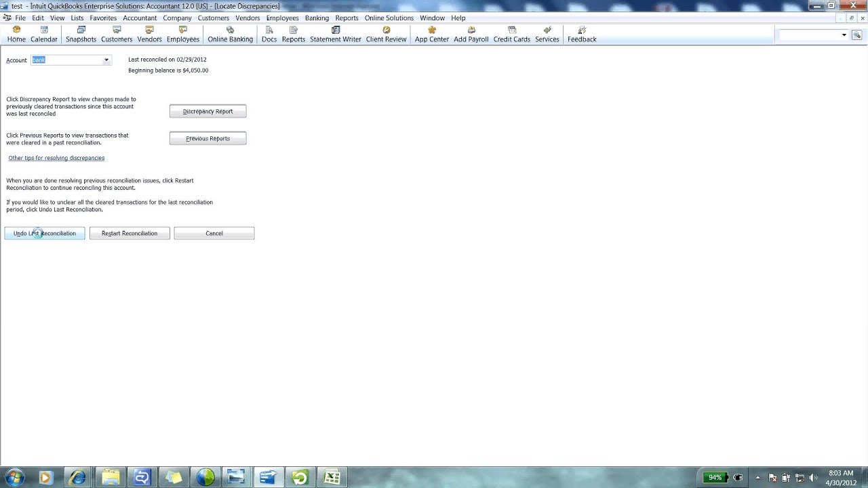The width and height of the screenshot is (868, 488).
Task: Open App Center toolbar icon
Action: 432,35
